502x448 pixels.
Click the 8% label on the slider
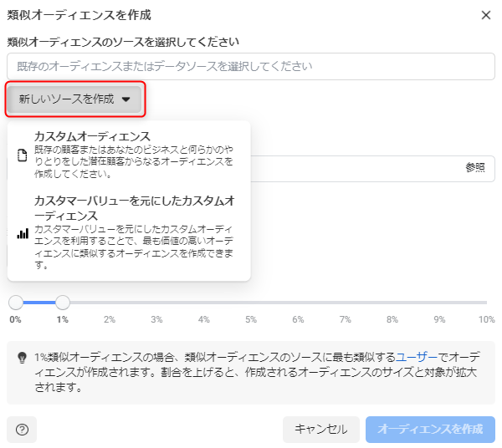(x=392, y=319)
